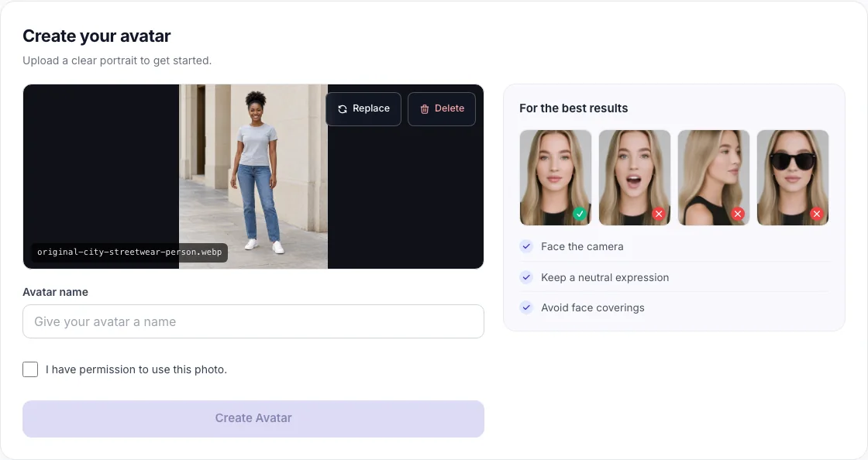This screenshot has width=868, height=460.
Task: Click the 'Create your avatar' heading
Action: (x=97, y=36)
